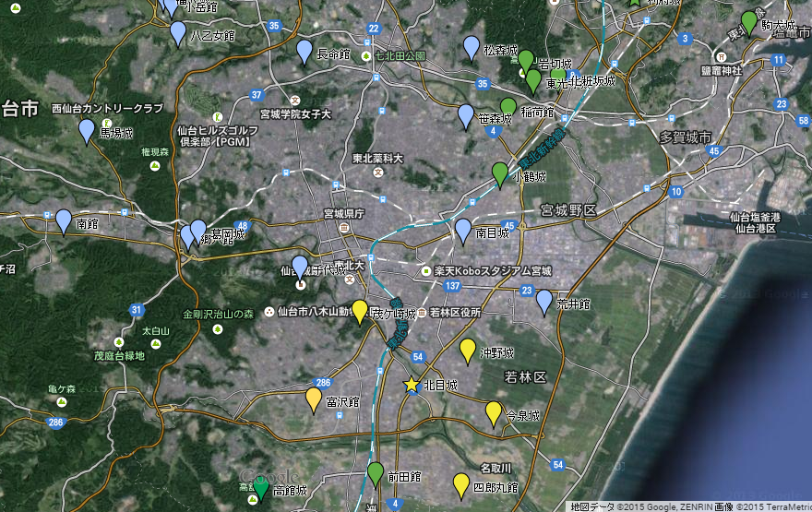The image size is (812, 512).
Task: Select the blue marker at 長命館
Action: click(304, 52)
